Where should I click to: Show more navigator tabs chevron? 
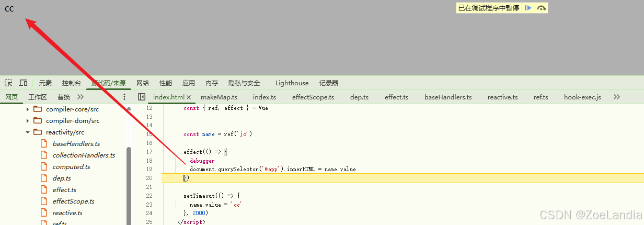(x=80, y=97)
